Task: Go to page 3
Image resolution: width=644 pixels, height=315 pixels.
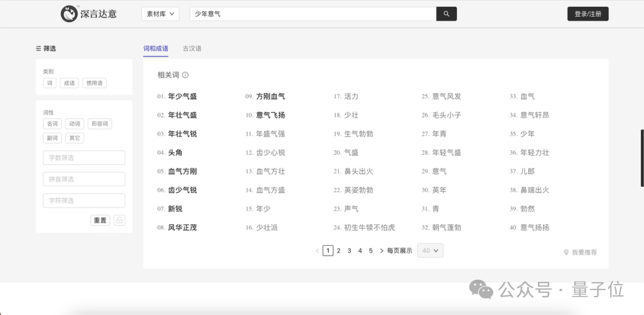Action: pyautogui.click(x=349, y=251)
